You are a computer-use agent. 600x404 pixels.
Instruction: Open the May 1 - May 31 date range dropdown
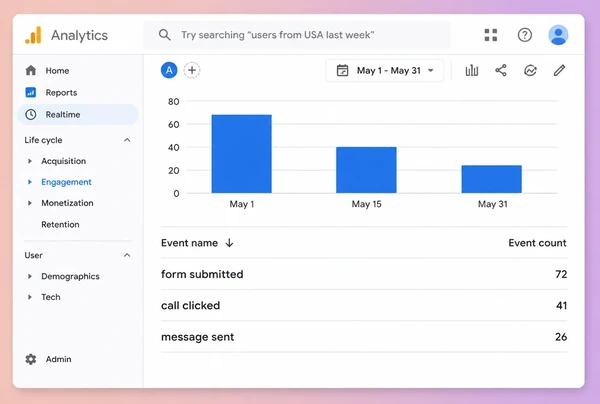pyautogui.click(x=385, y=70)
